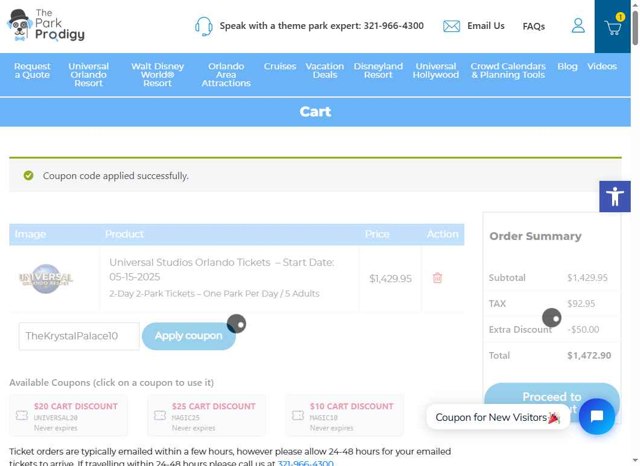Viewport: 640px width, 466px height.
Task: Click the MAGIC10 coupon ticket icon
Action: [x=298, y=415]
